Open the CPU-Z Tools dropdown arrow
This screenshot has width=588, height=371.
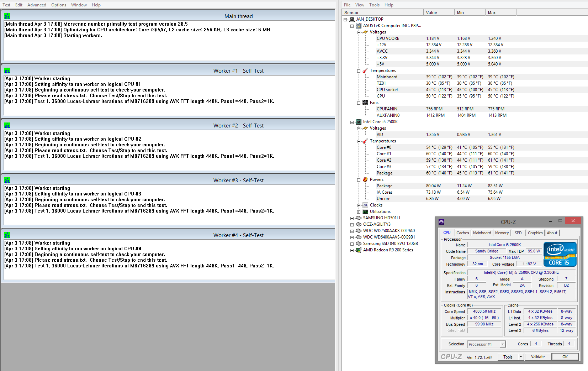(521, 357)
